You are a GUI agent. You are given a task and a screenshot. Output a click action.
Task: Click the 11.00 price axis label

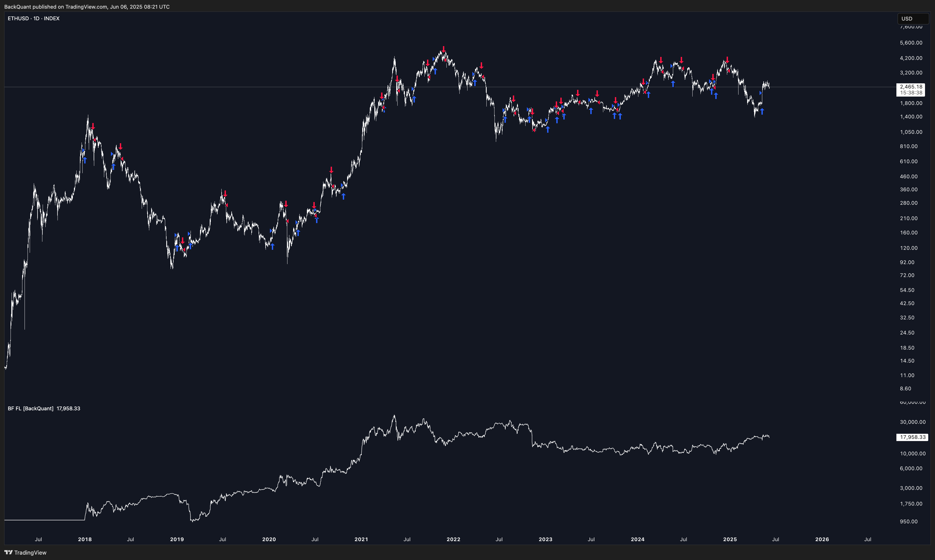[x=907, y=375]
